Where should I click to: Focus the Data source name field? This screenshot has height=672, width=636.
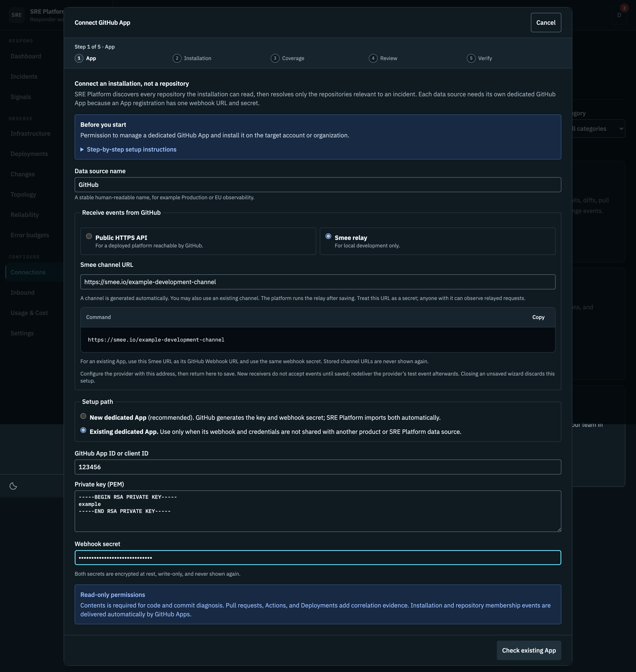click(x=318, y=185)
